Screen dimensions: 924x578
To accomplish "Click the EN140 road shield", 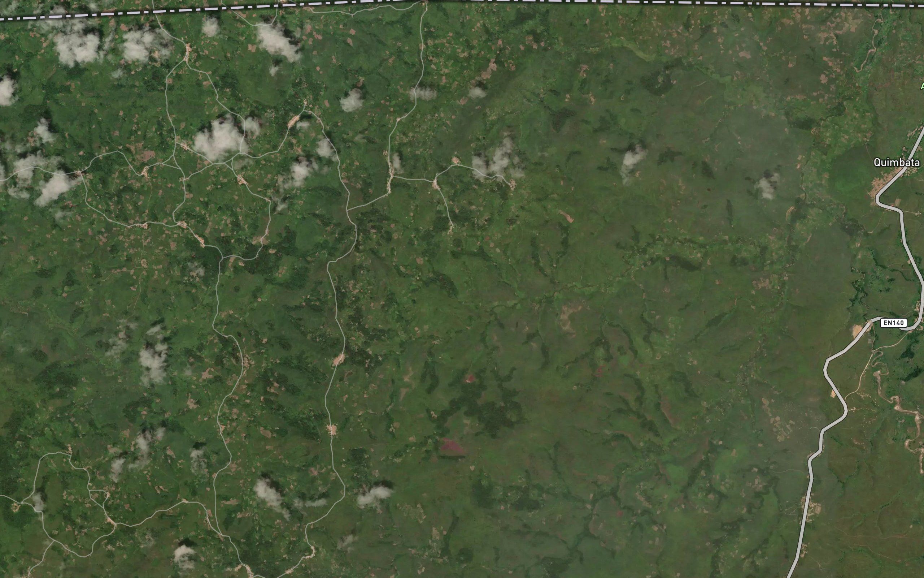I will click(893, 323).
